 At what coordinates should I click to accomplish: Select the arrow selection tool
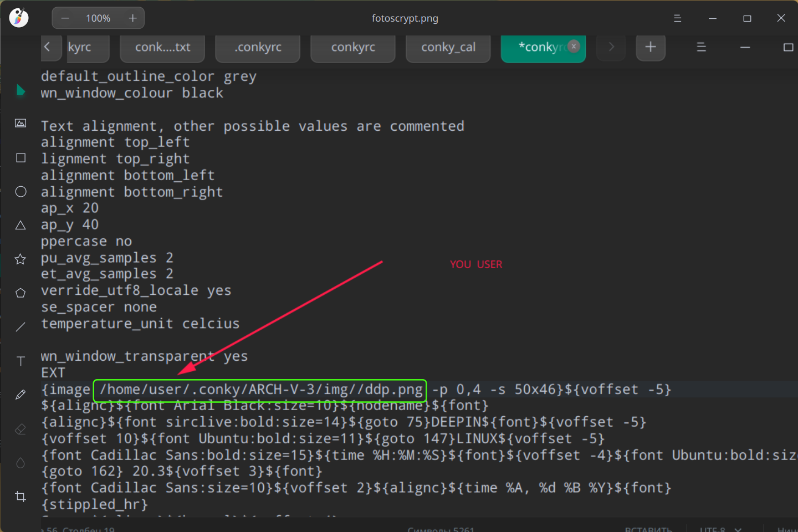[x=21, y=90]
